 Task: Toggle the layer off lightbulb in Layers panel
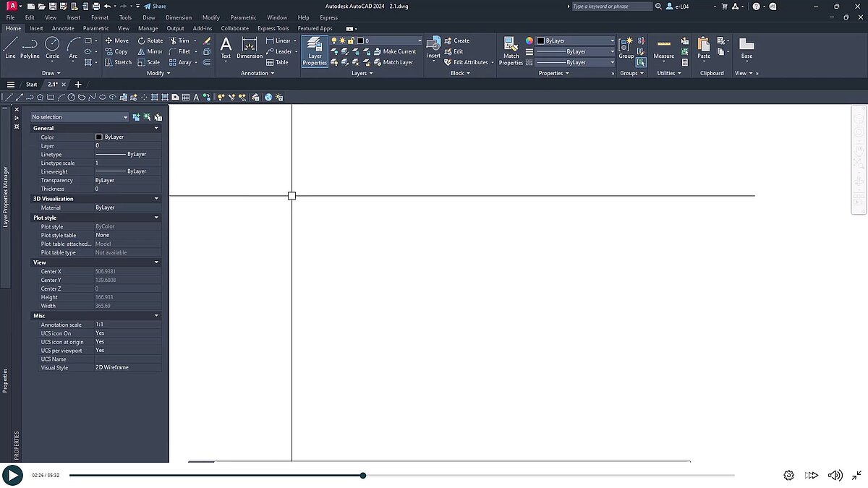[x=333, y=40]
